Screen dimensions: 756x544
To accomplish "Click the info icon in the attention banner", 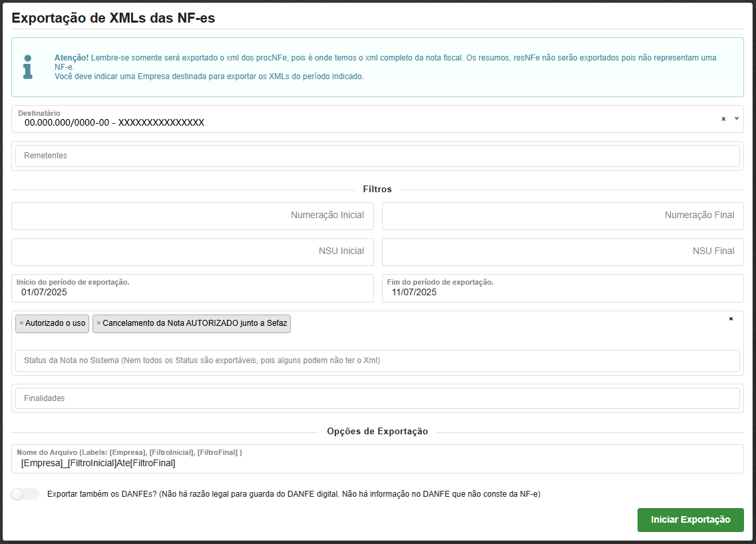I will pyautogui.click(x=27, y=67).
